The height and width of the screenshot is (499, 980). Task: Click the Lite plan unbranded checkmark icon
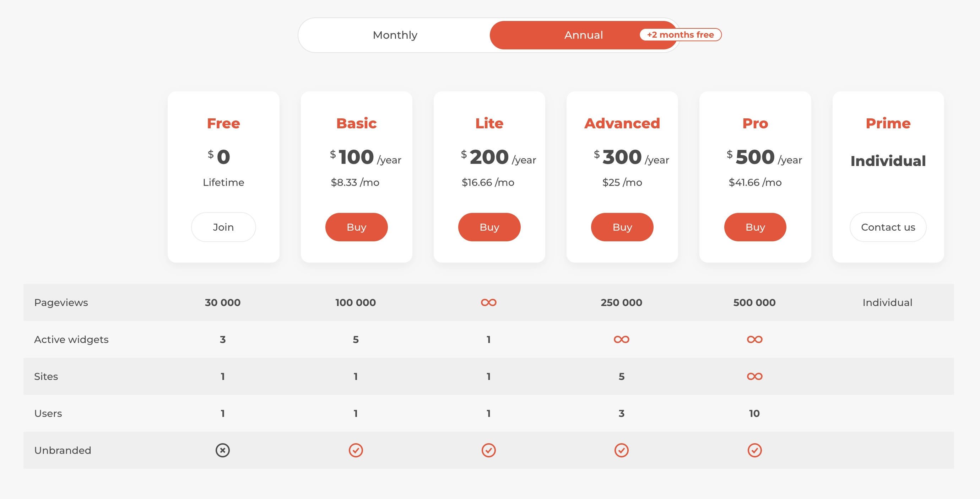pyautogui.click(x=488, y=450)
